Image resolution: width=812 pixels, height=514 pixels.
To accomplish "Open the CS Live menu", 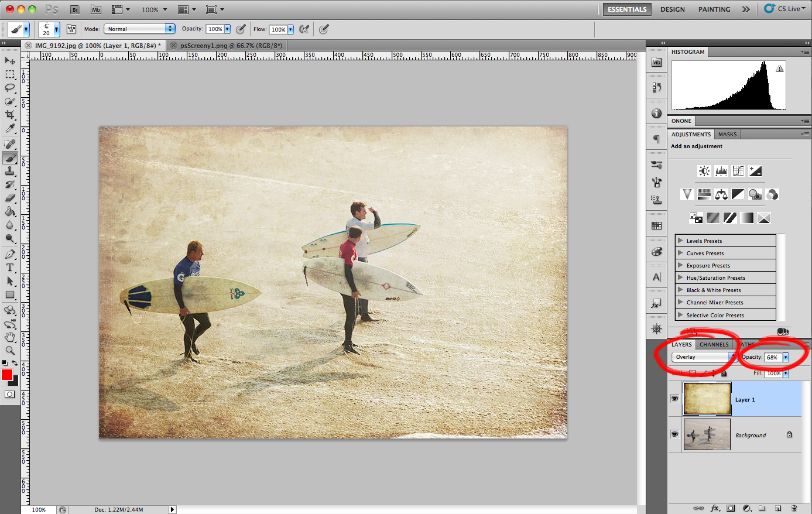I will (786, 9).
